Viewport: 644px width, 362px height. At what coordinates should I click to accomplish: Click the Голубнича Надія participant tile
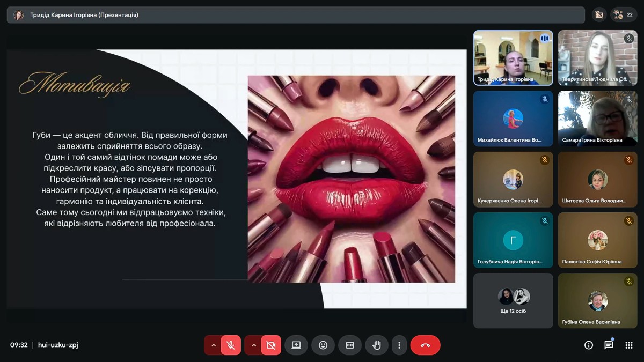click(513, 240)
